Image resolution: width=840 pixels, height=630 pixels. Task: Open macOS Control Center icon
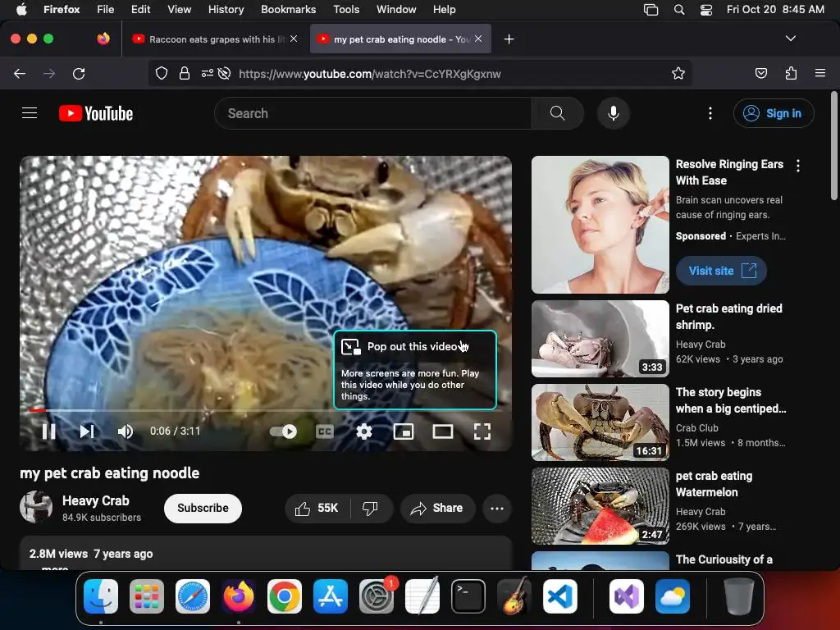tap(706, 9)
